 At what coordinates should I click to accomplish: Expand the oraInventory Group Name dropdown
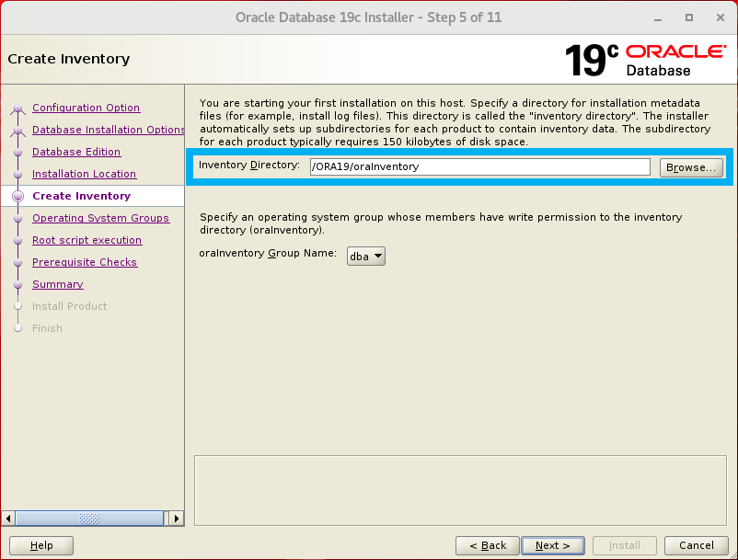[365, 257]
